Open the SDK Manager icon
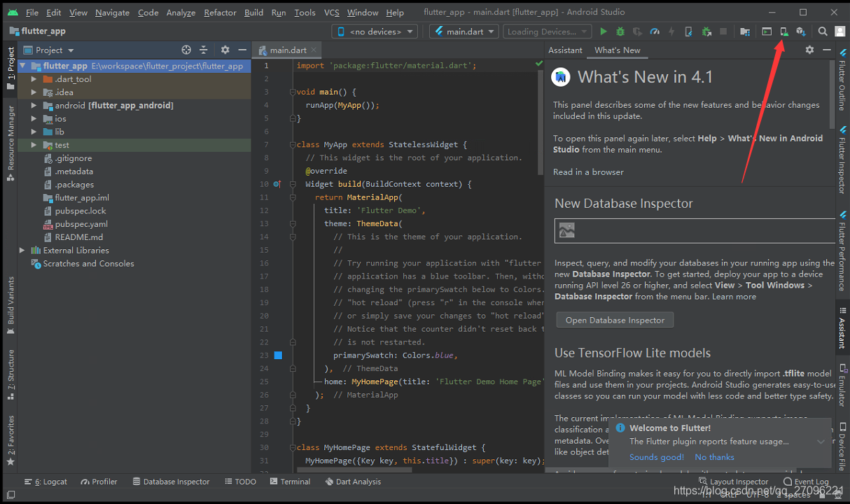This screenshot has height=504, width=850. tap(801, 31)
